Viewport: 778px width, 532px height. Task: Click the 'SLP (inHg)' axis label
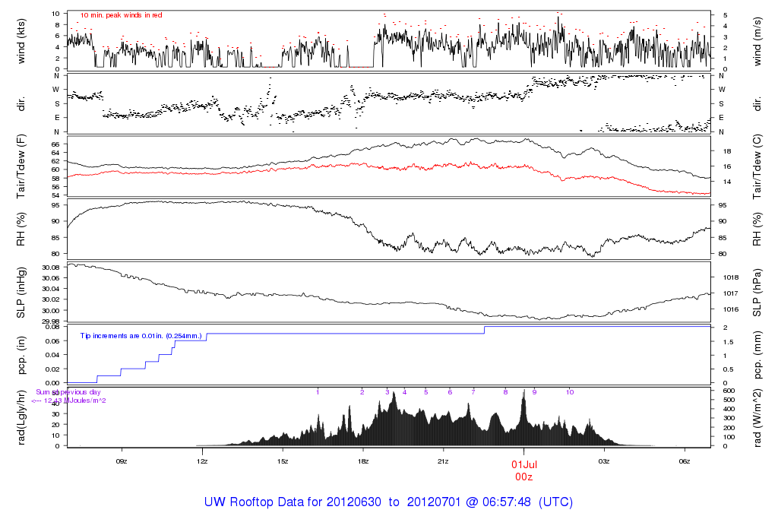[22, 292]
